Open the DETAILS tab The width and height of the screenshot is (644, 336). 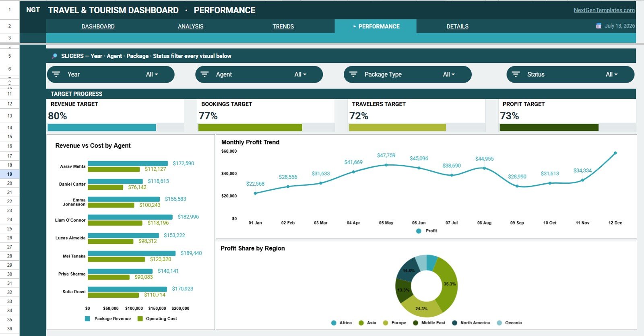click(x=457, y=26)
